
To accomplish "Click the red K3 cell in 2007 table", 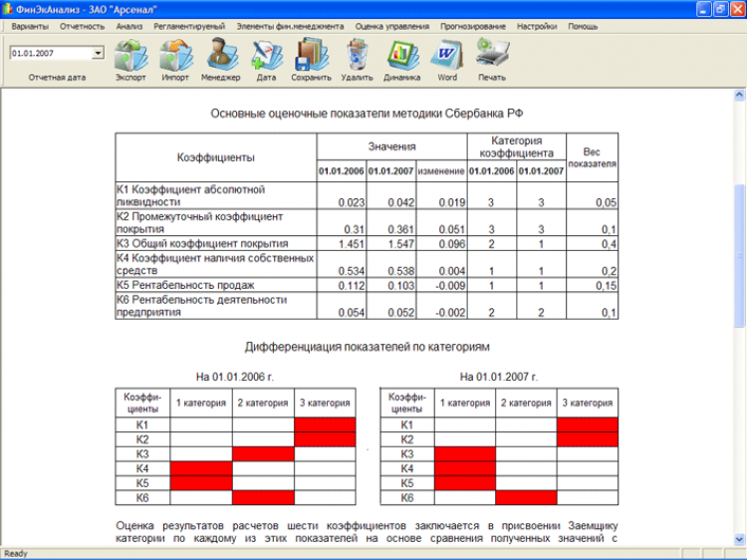I will tap(465, 453).
